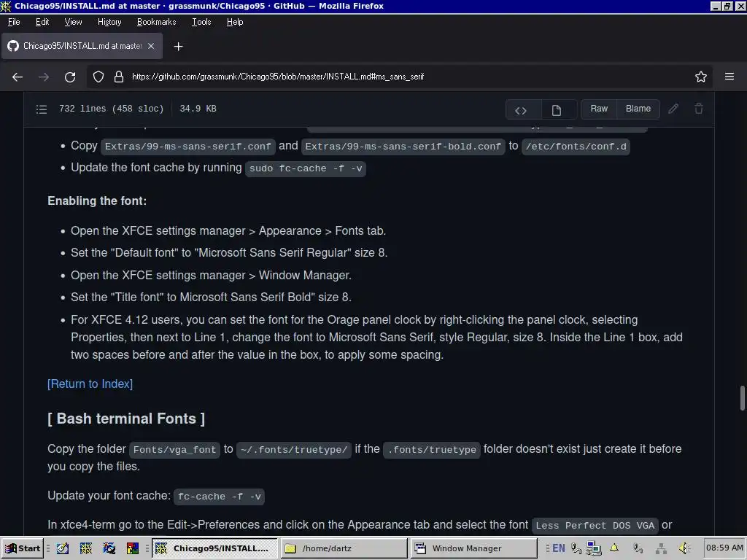This screenshot has width=747, height=560.
Task: Open the Bookmarks menu
Action: tap(156, 22)
